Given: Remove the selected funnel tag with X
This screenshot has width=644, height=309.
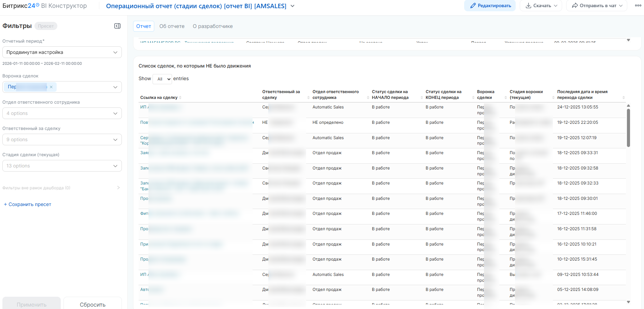Looking at the screenshot, I should [51, 87].
